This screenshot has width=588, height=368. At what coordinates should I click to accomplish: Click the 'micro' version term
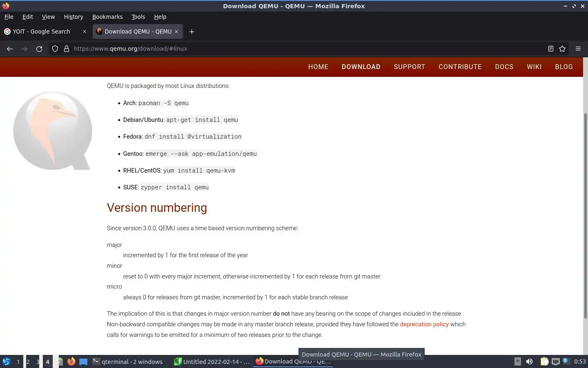coord(114,287)
